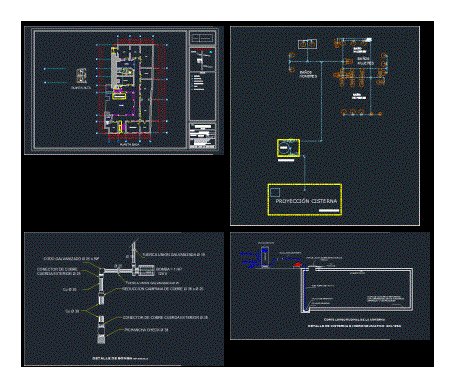Click the yellow pump room box with circular tank
The image size is (454, 387).
tap(288, 148)
